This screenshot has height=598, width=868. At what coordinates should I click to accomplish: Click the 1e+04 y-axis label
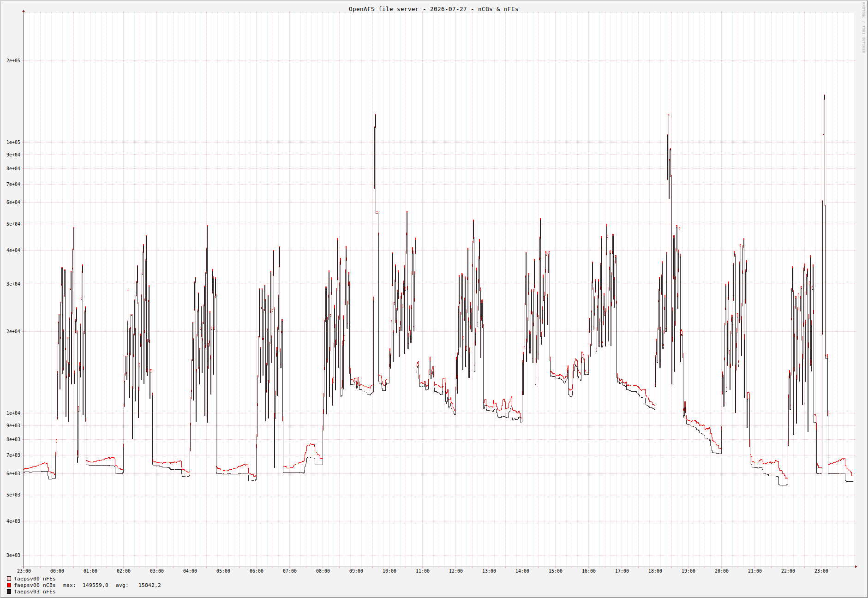click(13, 413)
